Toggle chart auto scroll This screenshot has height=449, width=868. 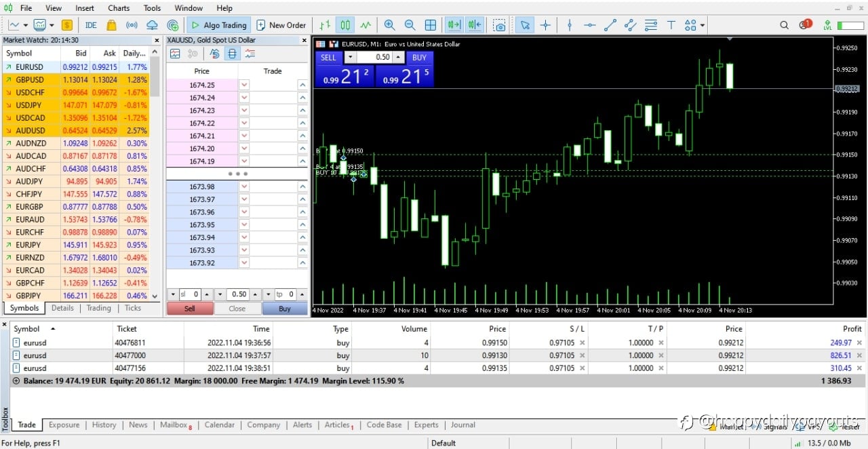[x=453, y=25]
